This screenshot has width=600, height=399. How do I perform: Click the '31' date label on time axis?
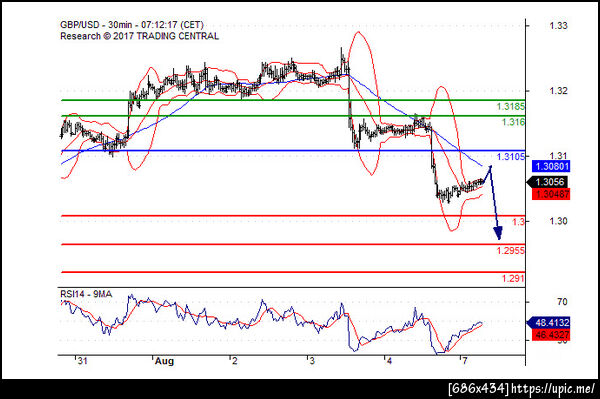coord(82,361)
